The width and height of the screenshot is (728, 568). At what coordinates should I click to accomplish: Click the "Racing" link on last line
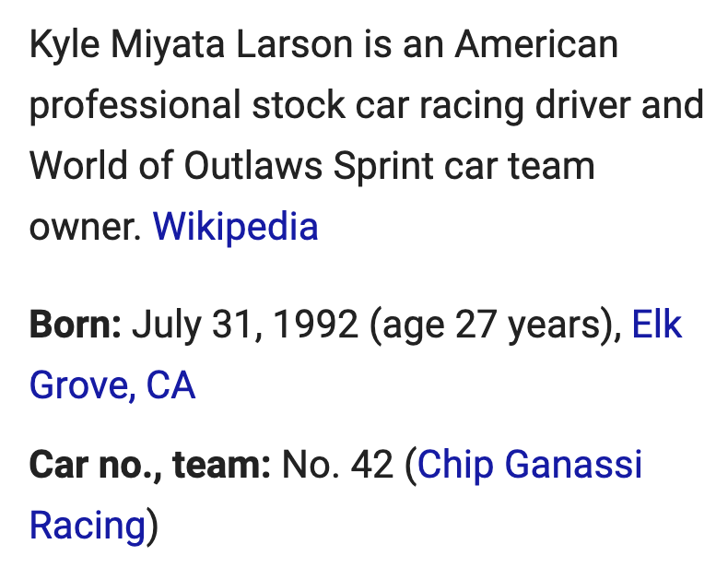point(88,526)
